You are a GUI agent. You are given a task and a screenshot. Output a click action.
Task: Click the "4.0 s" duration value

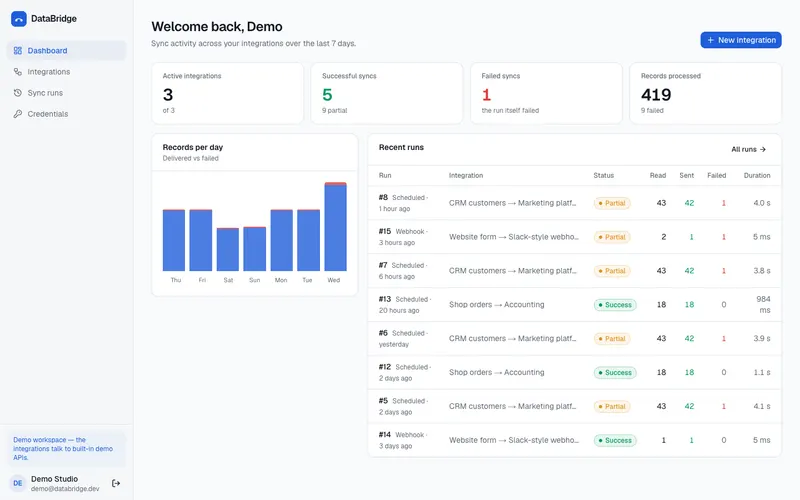tap(762, 203)
